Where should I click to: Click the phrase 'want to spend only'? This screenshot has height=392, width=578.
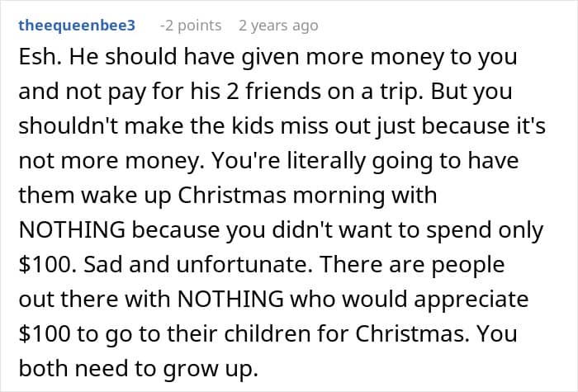point(441,230)
